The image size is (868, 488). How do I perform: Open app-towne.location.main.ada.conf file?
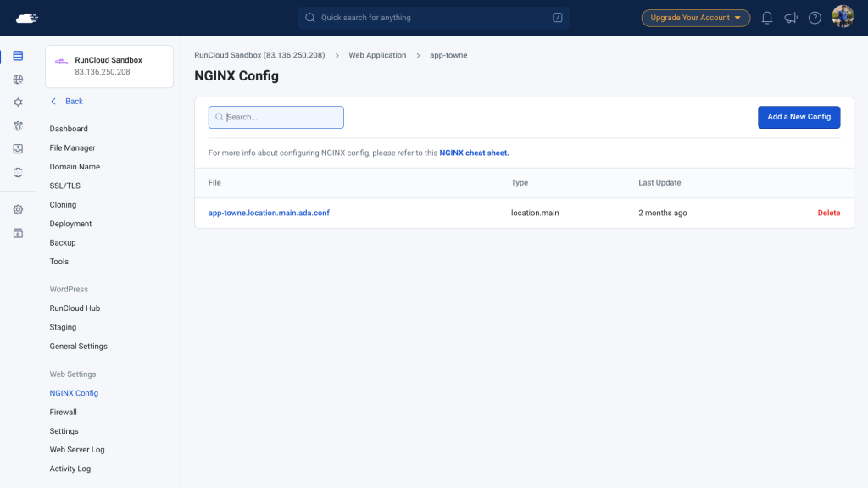point(269,213)
